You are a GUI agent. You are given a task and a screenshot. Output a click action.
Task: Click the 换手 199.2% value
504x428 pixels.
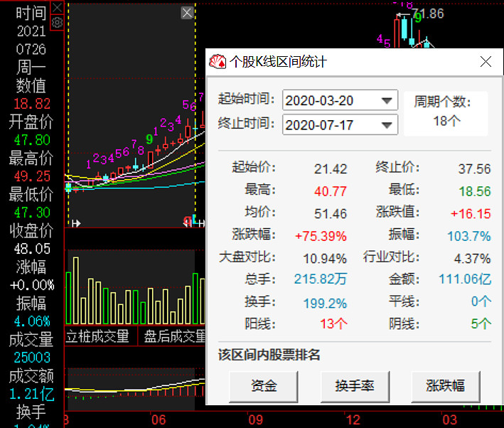click(325, 304)
